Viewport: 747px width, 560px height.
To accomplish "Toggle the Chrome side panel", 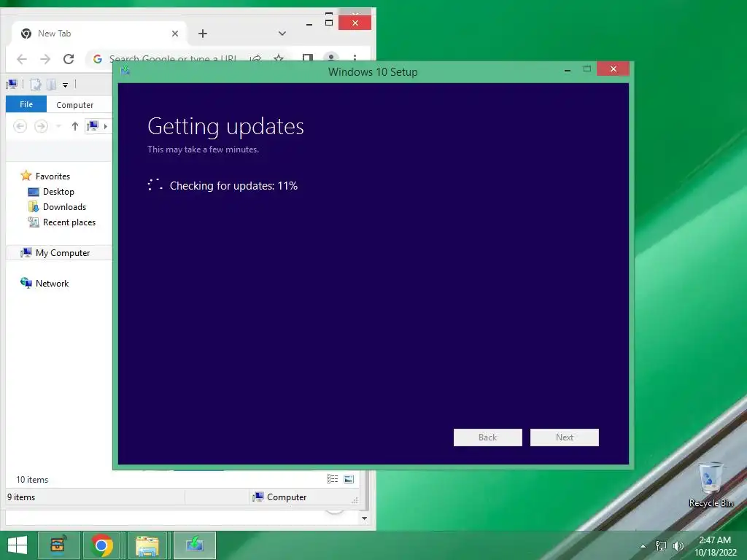I will [x=308, y=58].
